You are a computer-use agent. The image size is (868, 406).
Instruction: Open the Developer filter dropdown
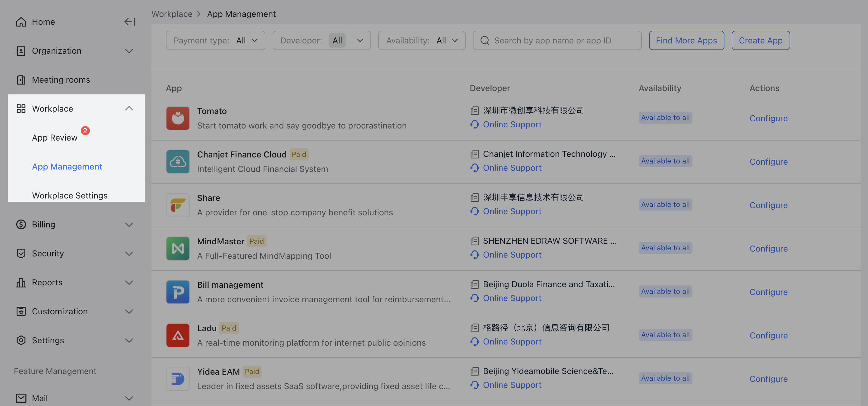(x=322, y=40)
